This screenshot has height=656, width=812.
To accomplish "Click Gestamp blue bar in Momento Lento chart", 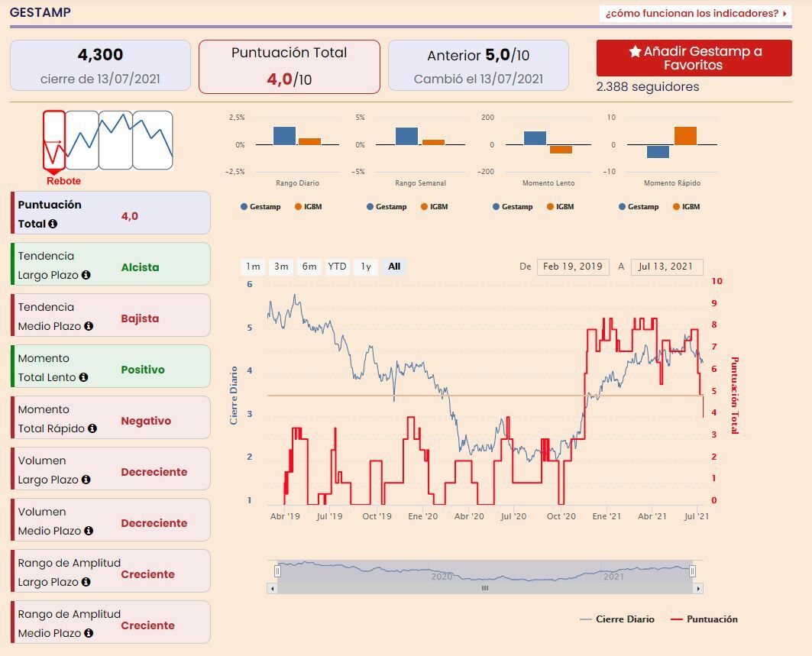I will click(535, 138).
